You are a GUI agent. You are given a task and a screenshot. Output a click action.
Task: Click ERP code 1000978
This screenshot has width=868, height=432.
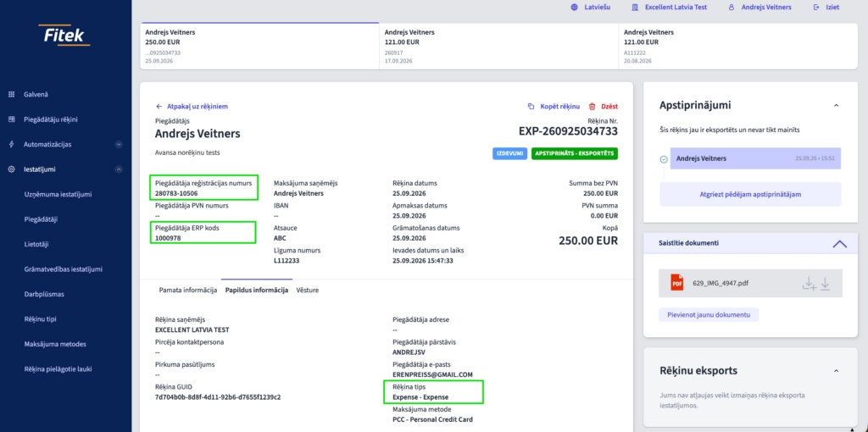[169, 238]
